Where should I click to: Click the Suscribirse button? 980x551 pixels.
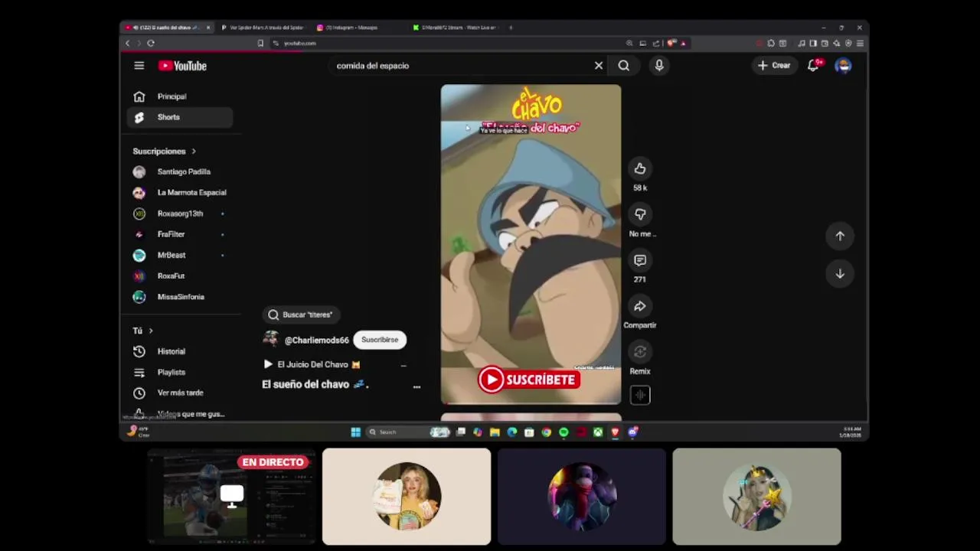click(380, 340)
